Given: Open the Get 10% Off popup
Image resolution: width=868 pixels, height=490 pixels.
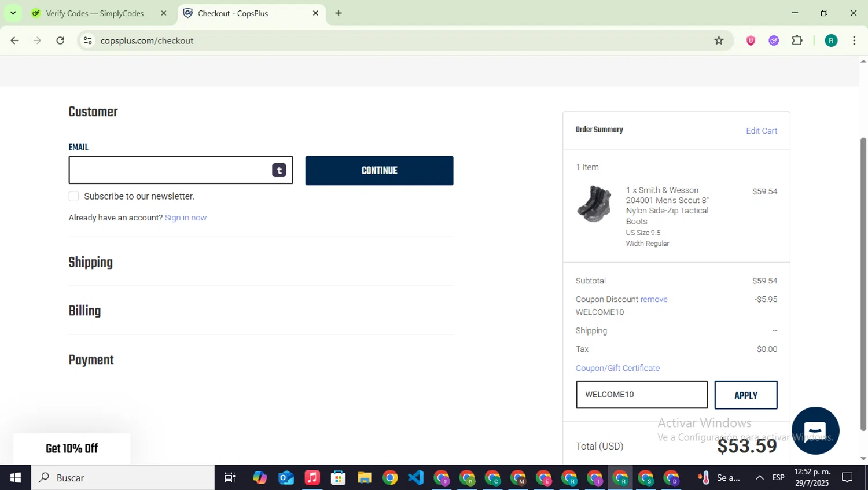Looking at the screenshot, I should tap(72, 448).
